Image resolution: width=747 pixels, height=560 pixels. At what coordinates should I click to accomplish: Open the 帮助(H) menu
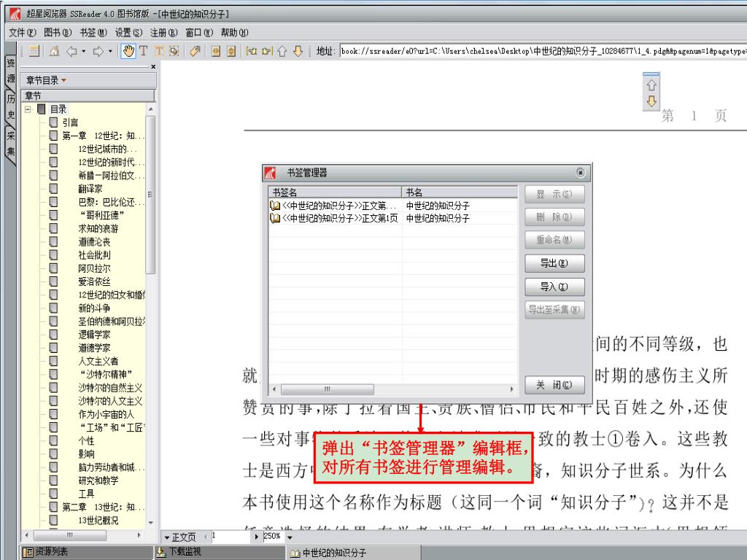click(x=234, y=32)
